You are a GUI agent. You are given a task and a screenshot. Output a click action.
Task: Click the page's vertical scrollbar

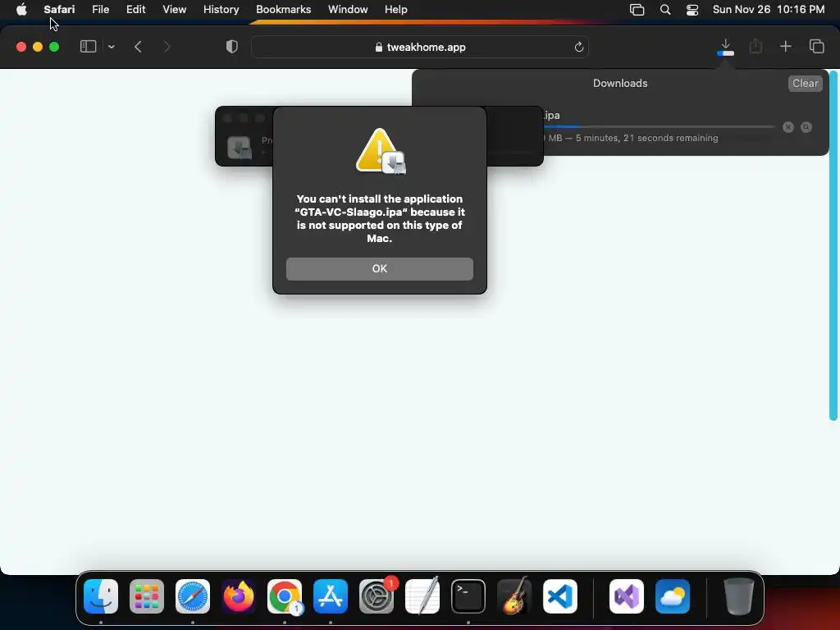[x=833, y=246]
